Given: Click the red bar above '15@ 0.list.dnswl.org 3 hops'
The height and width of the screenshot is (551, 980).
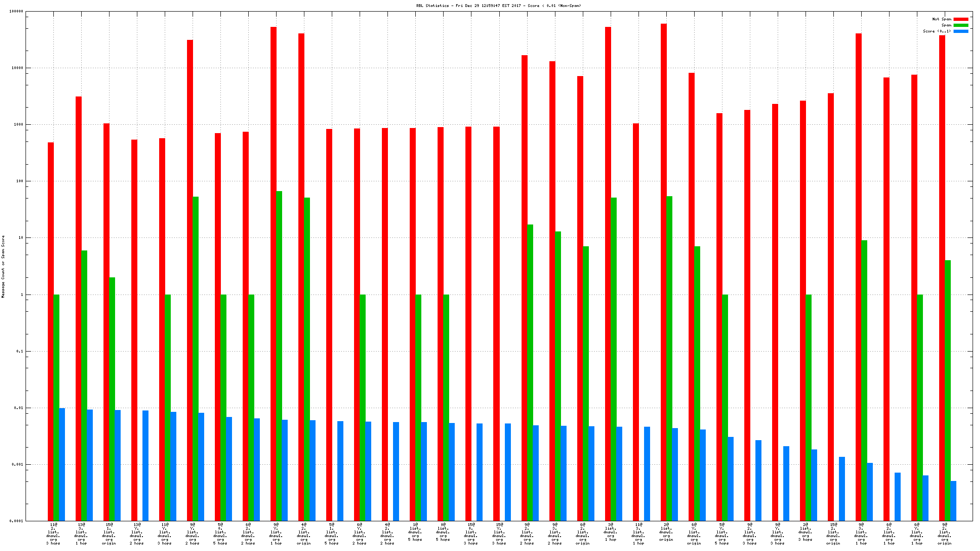Looking at the screenshot, I should pyautogui.click(x=468, y=325).
